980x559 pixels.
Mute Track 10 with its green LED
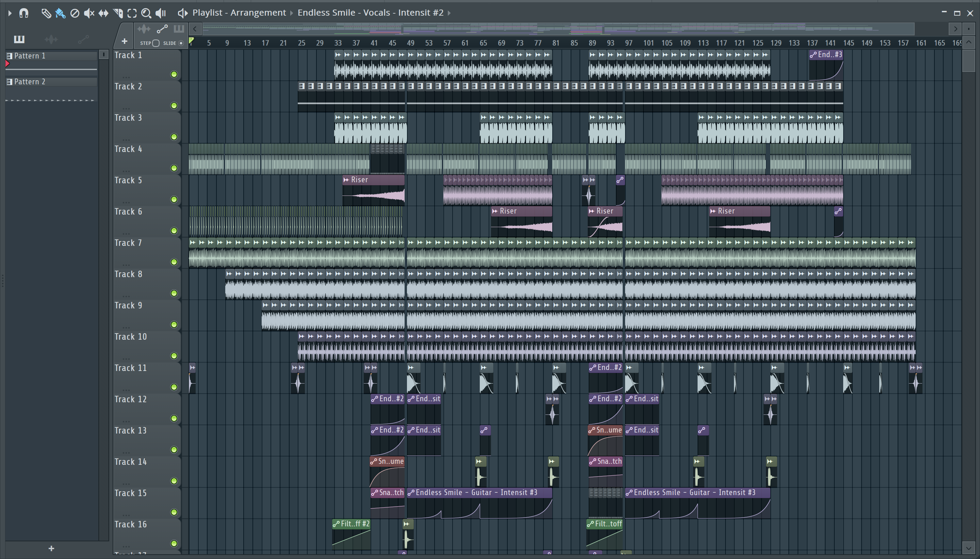pyautogui.click(x=174, y=356)
